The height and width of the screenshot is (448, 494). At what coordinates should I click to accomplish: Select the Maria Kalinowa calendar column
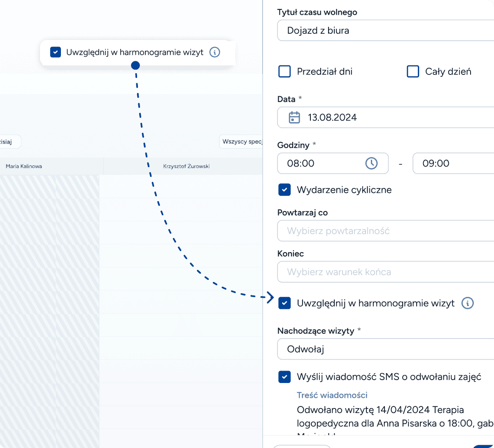[x=49, y=166]
